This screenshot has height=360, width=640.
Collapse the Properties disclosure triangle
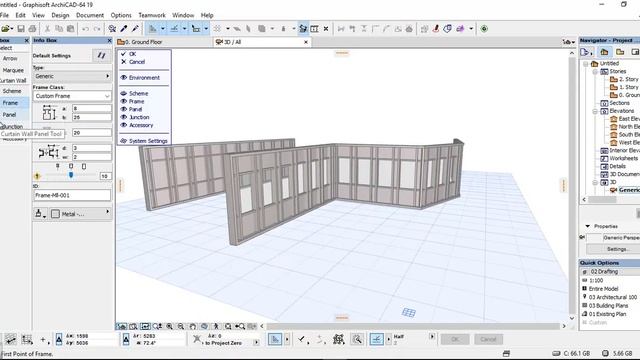[x=588, y=226]
